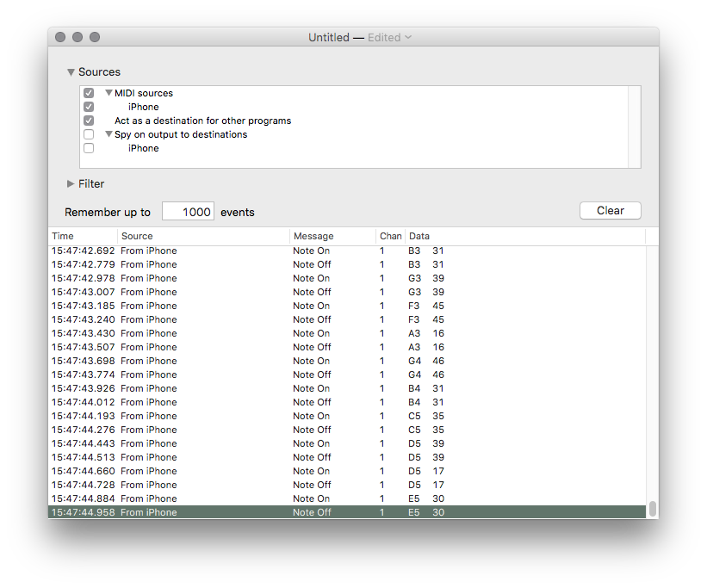
Task: Click Spy on output to destinations label
Action: [x=181, y=134]
